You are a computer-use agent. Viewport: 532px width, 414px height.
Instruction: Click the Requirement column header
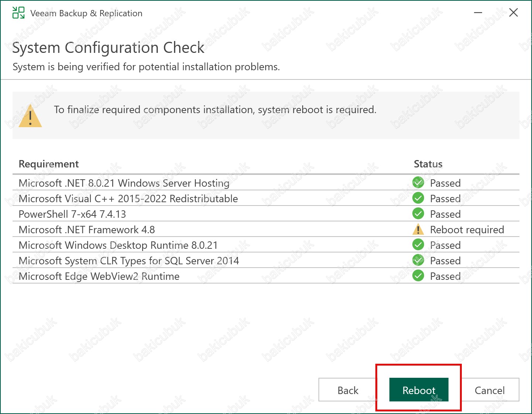pyautogui.click(x=49, y=164)
